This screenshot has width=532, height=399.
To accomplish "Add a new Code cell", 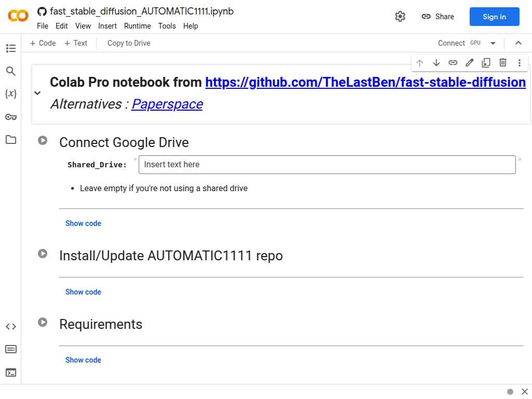I will coord(43,43).
